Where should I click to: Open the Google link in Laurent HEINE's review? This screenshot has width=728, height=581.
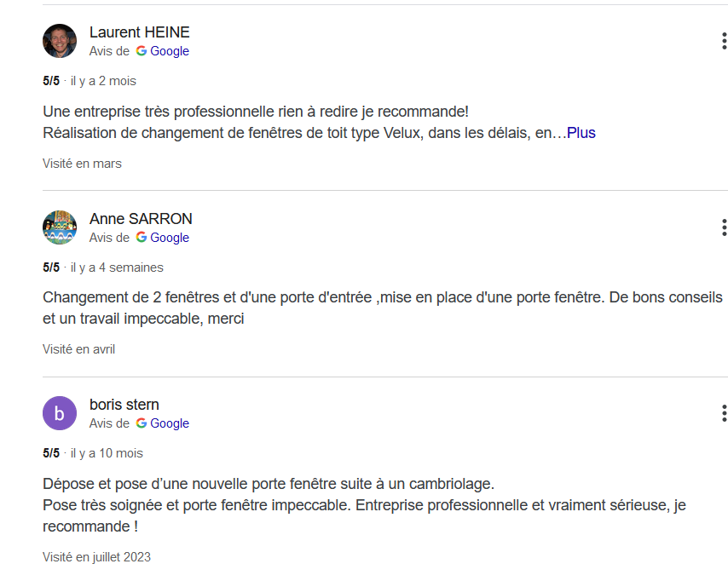170,51
